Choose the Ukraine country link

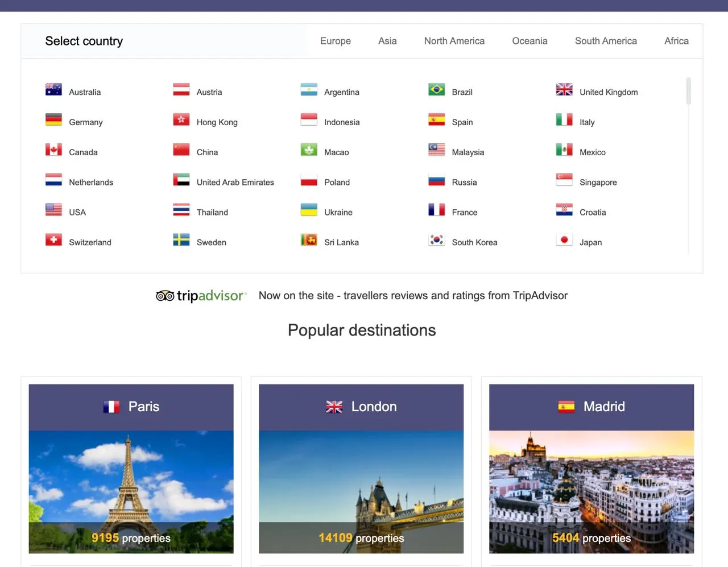338,213
